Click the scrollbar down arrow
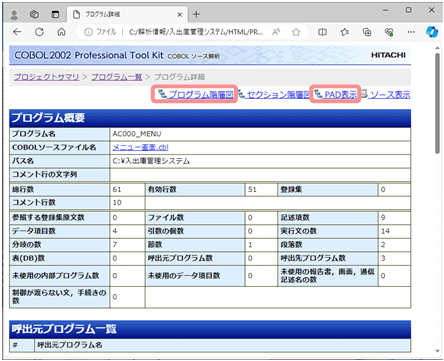This screenshot has height=361, width=444. click(x=437, y=351)
